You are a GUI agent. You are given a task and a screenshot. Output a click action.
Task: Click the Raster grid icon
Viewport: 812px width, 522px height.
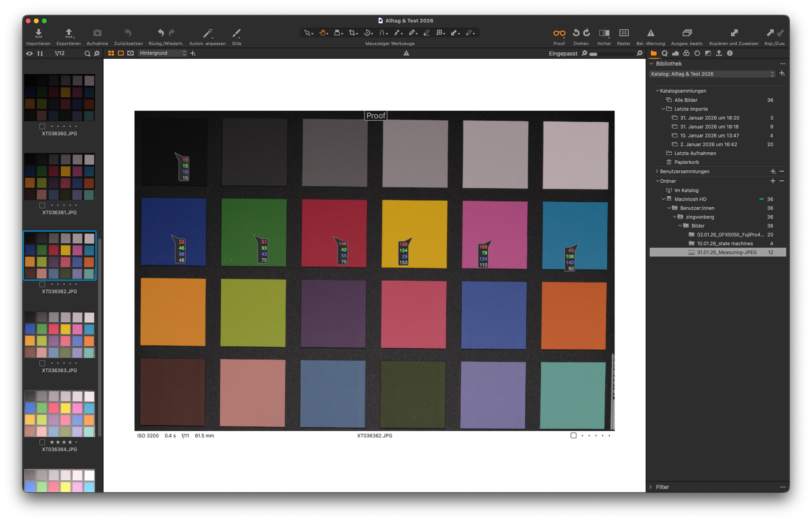coord(623,33)
